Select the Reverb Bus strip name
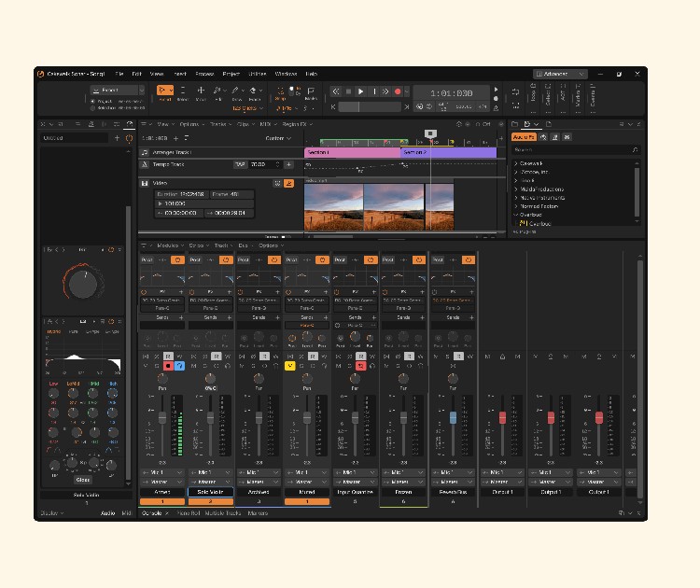 click(453, 492)
